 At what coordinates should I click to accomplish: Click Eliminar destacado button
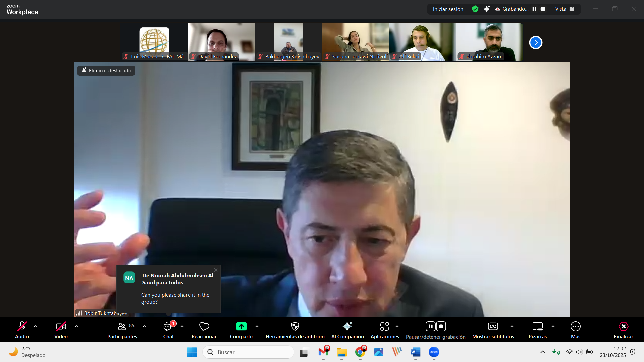(x=106, y=71)
